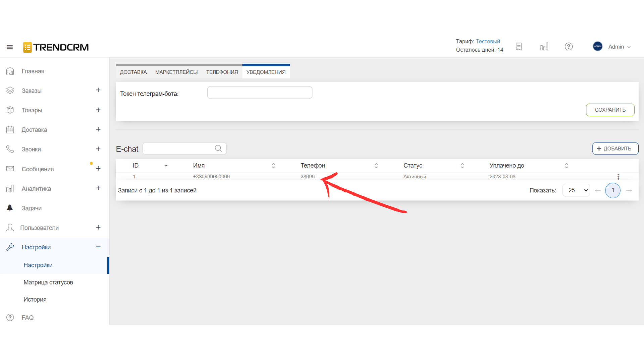Viewport: 644px width, 362px height.
Task: Click the Доставка calendar icon
Action: 10,129
